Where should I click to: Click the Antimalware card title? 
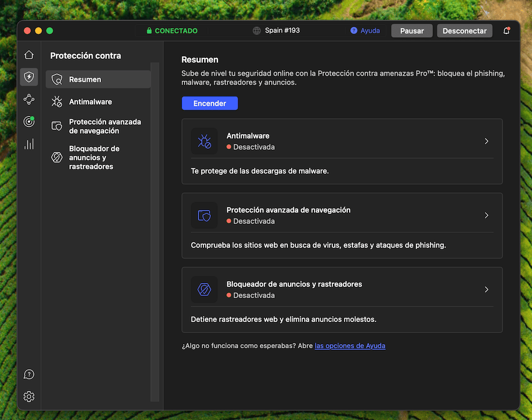pyautogui.click(x=248, y=135)
